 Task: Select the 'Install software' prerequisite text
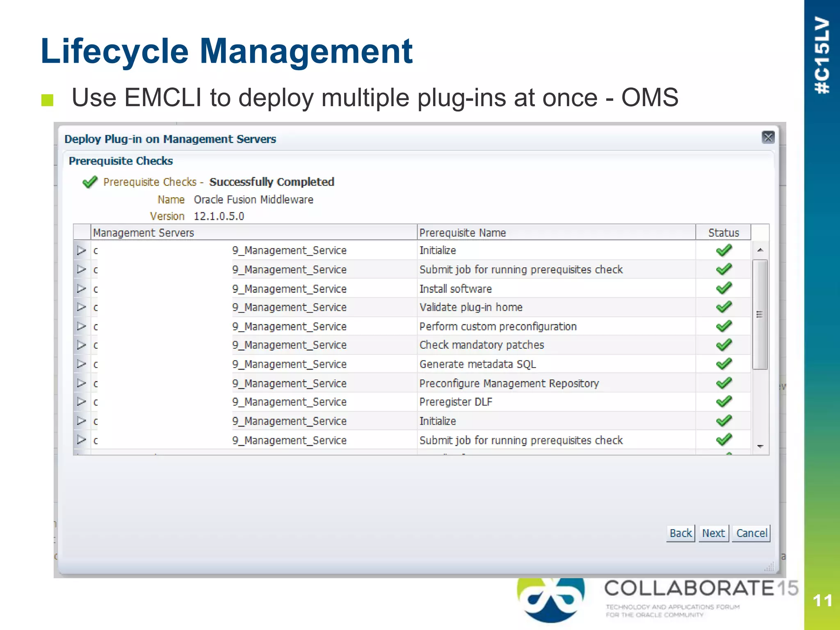pyautogui.click(x=455, y=289)
